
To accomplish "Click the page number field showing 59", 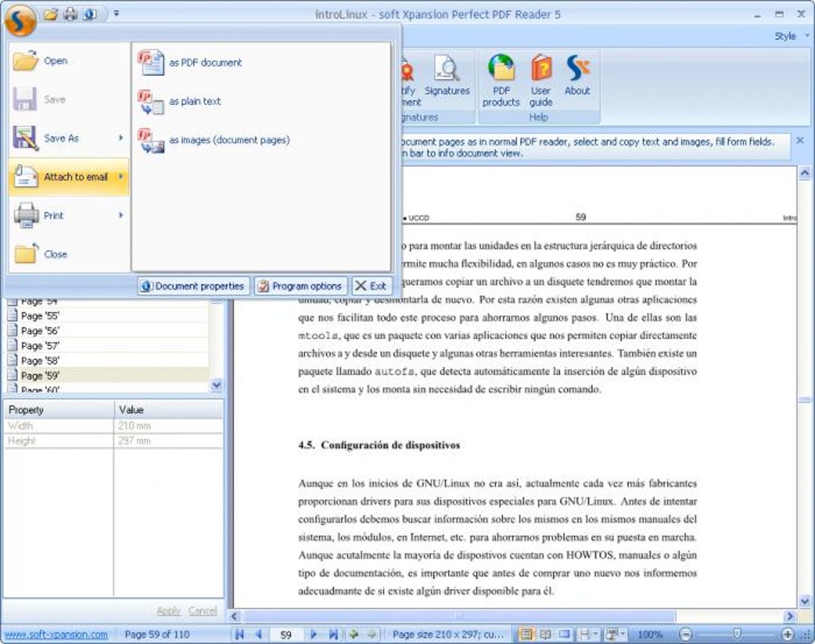I will 286,634.
